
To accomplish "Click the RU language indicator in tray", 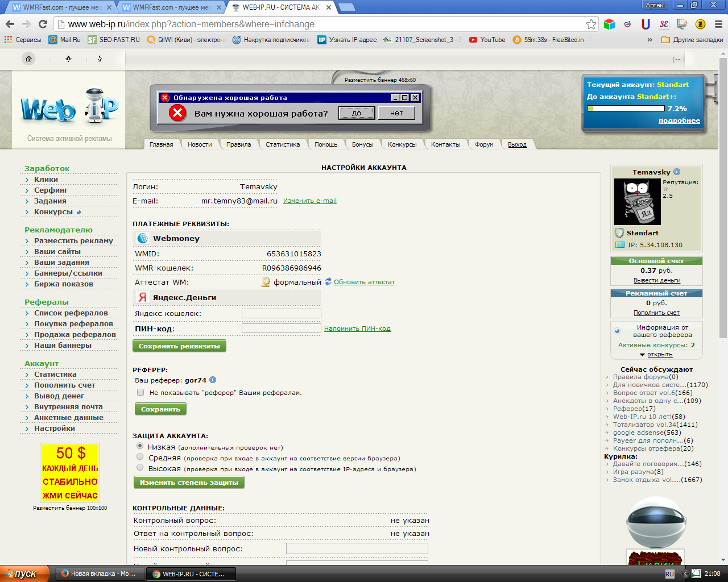I will click(669, 573).
